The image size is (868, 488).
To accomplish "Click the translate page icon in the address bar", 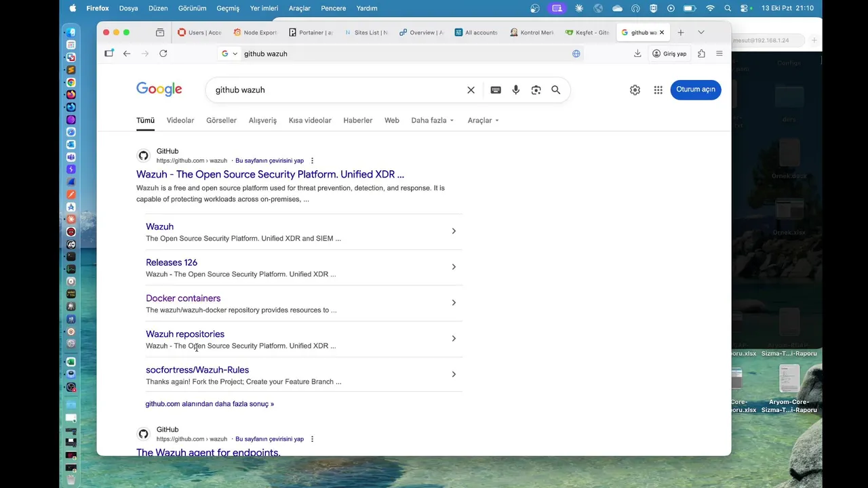I will pyautogui.click(x=576, y=54).
